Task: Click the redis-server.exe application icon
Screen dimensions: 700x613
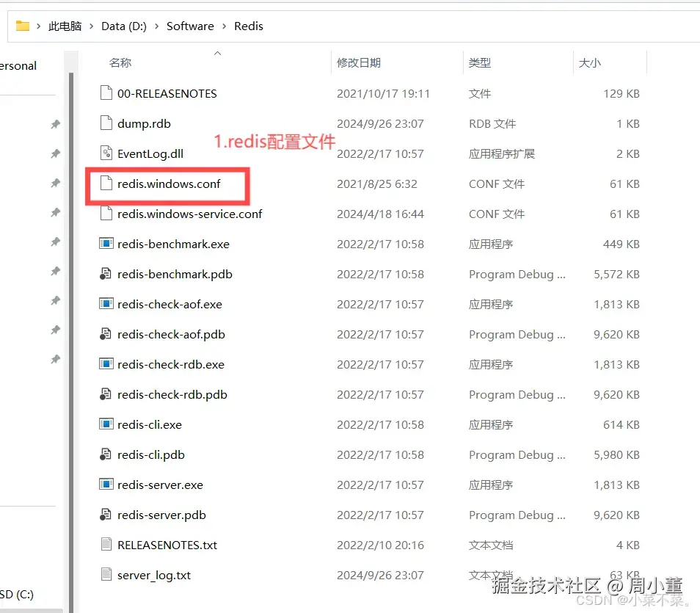Action: point(106,485)
